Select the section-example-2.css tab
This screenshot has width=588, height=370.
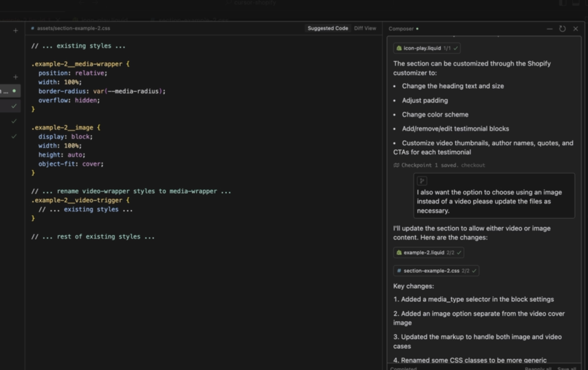click(190, 20)
